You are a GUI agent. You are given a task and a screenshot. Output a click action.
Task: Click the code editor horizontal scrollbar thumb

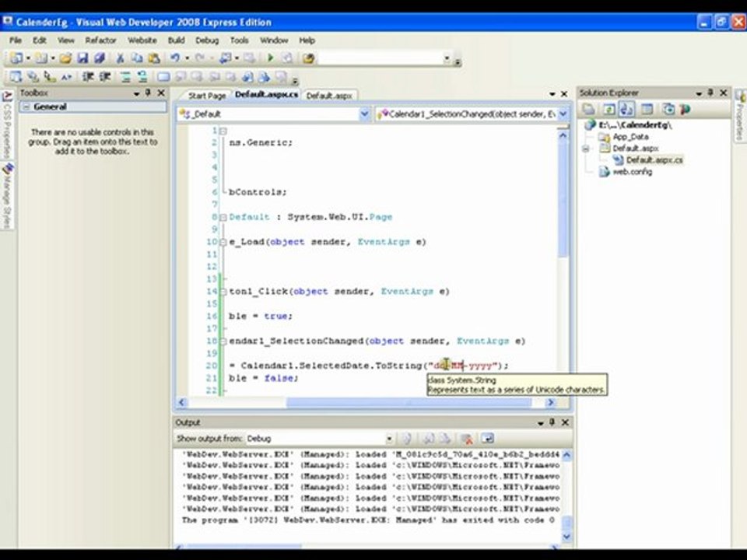click(x=409, y=403)
